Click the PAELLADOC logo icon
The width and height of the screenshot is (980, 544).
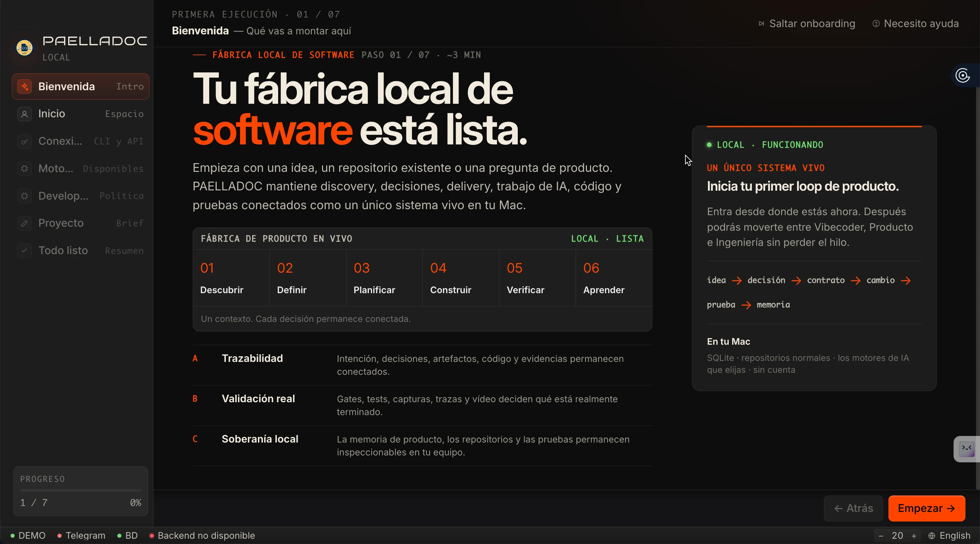click(24, 48)
